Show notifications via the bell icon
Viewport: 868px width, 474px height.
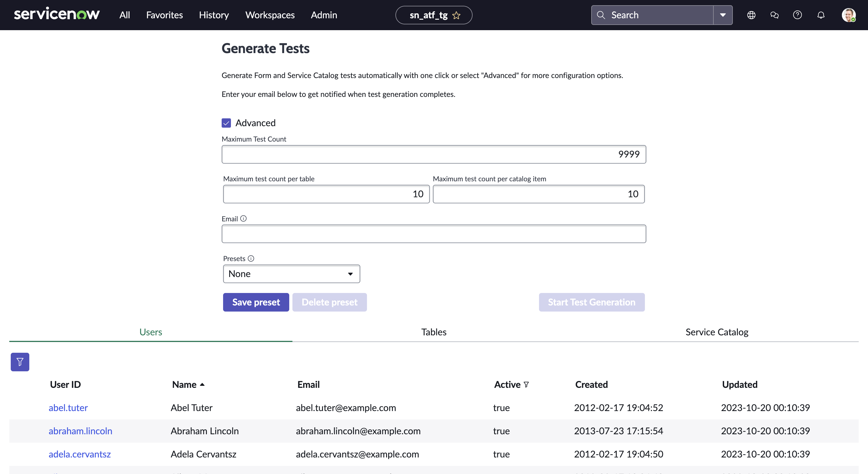[x=821, y=15]
